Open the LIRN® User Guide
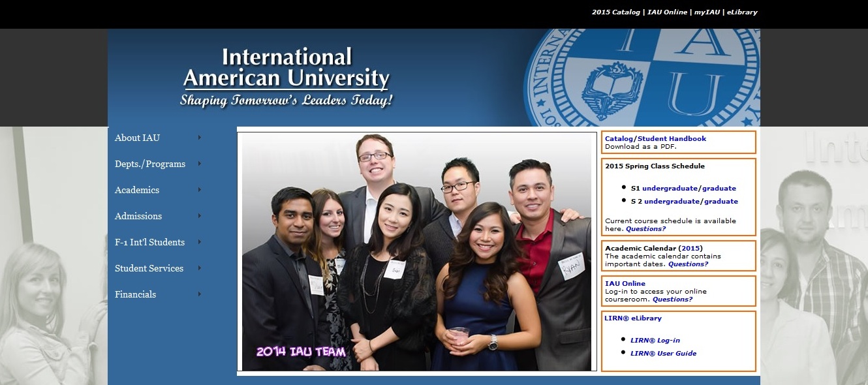 [663, 354]
